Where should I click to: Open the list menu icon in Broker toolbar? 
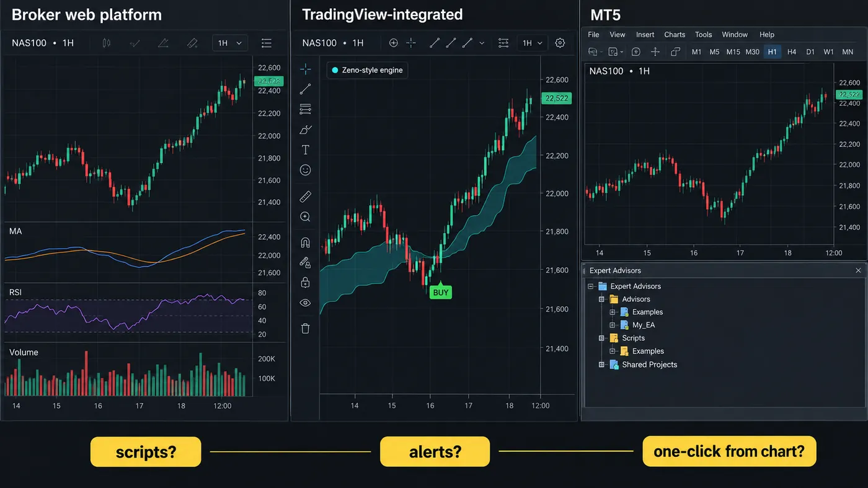point(267,43)
